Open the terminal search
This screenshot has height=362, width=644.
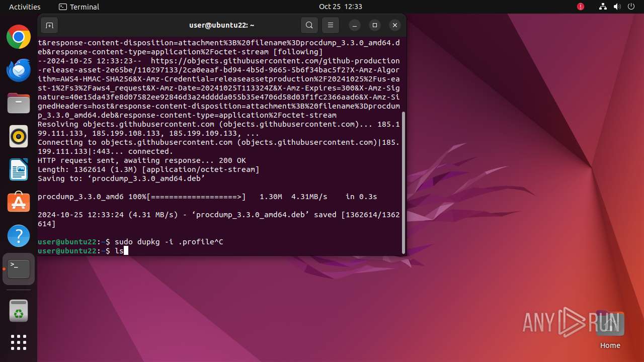point(309,25)
